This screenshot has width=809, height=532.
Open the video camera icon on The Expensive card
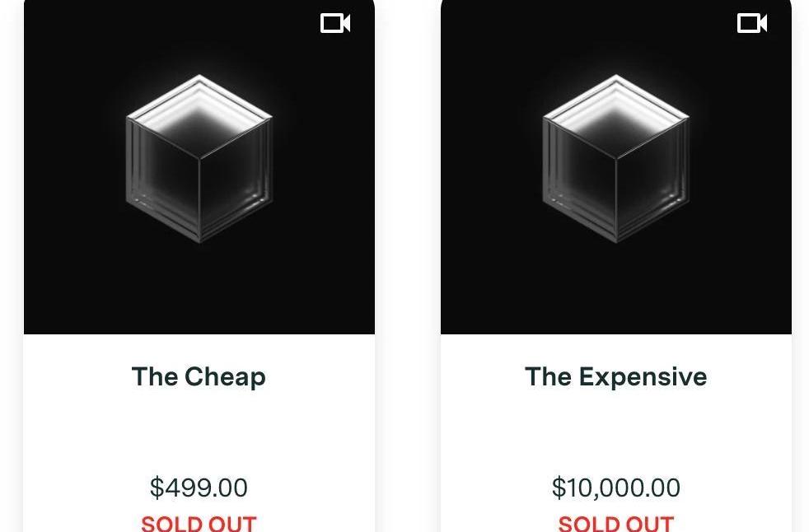[x=752, y=23]
